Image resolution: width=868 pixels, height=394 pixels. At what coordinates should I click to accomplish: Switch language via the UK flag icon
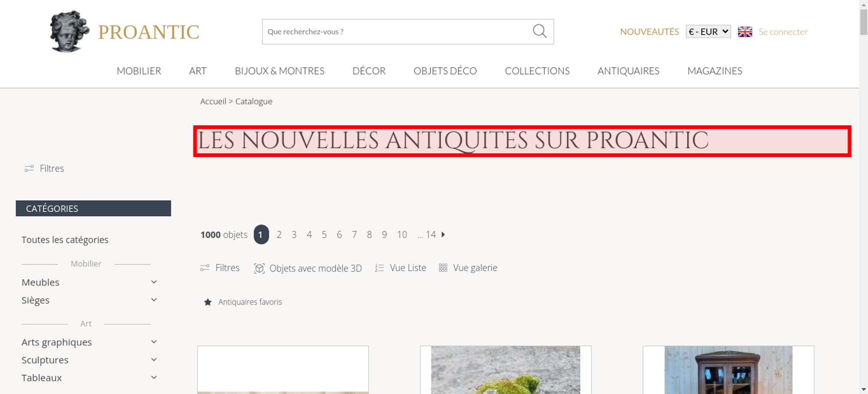(745, 32)
